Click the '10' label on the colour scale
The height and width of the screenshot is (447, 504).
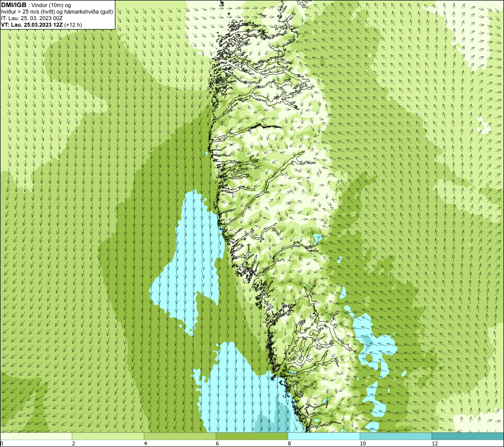pos(363,444)
